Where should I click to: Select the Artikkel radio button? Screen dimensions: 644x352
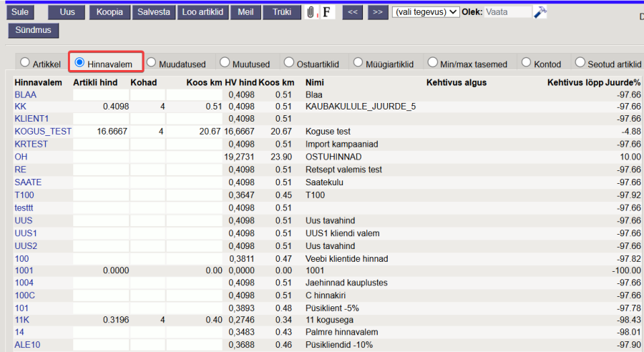coord(25,62)
